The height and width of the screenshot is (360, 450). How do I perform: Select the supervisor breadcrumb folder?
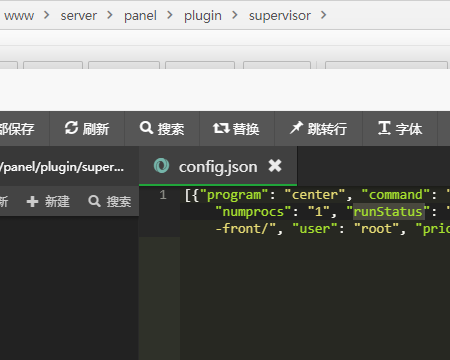point(280,16)
